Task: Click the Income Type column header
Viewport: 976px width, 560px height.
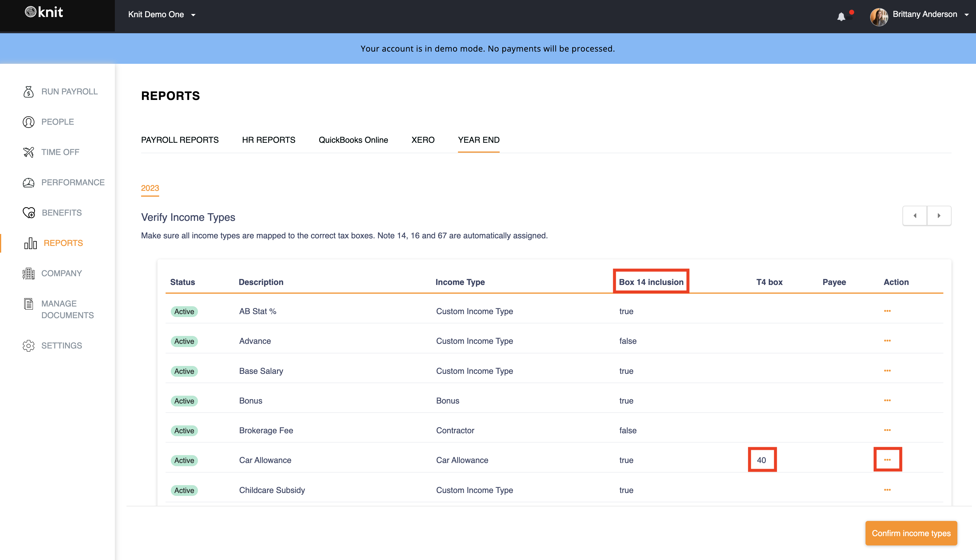Action: coord(460,282)
